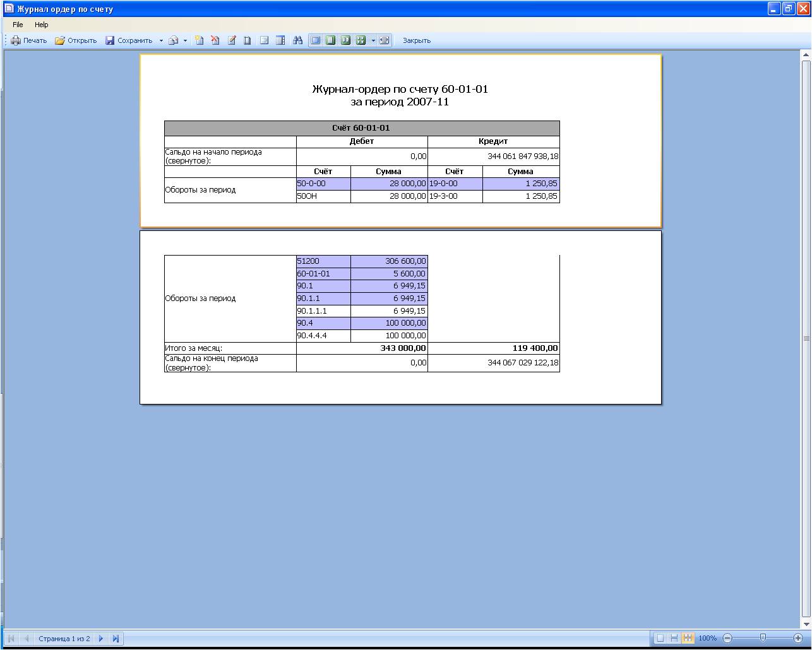Screen dimensions: 812x650
Task: Expand the Сохранить dropdown arrow
Action: pyautogui.click(x=161, y=40)
